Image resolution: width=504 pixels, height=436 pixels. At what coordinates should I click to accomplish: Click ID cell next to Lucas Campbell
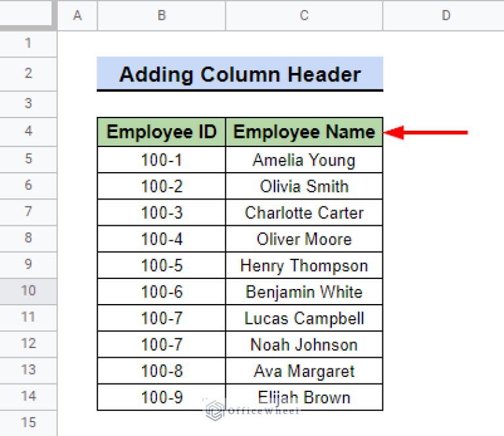[162, 318]
